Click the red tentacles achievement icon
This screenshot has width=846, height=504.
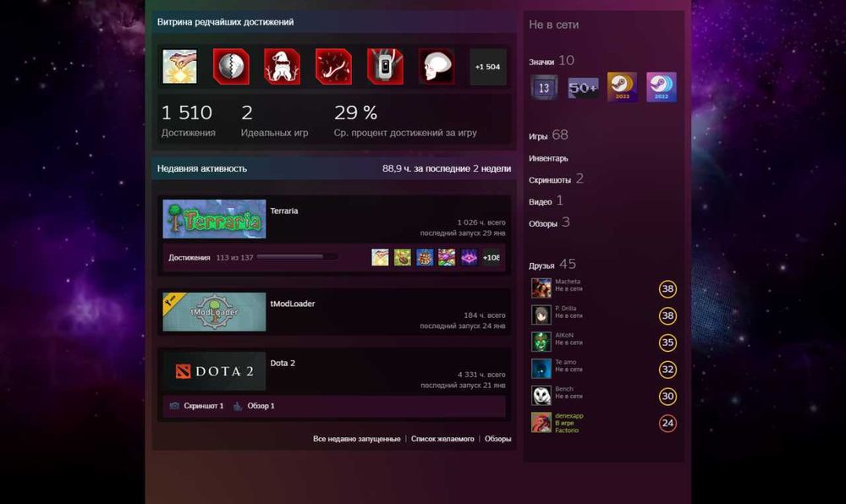[x=333, y=67]
